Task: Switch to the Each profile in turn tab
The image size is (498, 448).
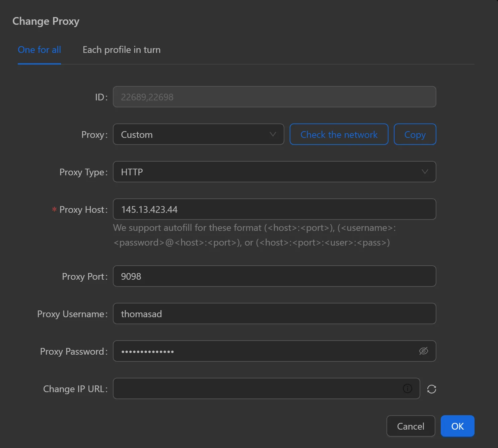Action: (x=122, y=50)
